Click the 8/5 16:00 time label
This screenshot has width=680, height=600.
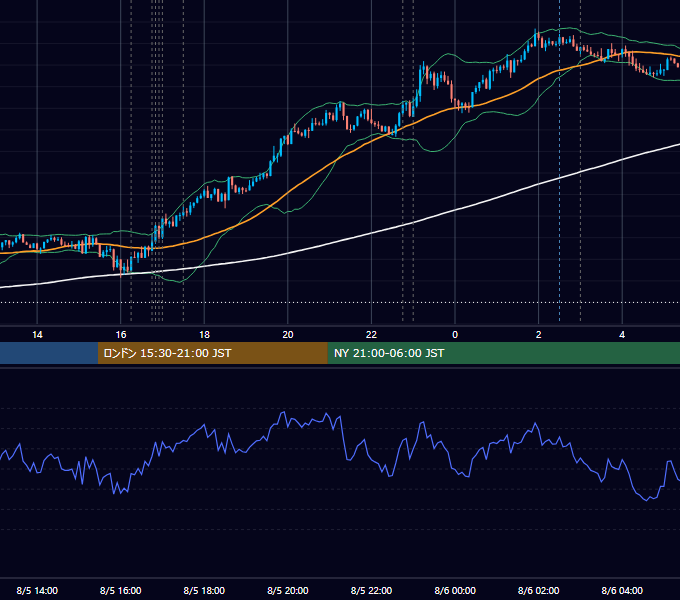121,590
